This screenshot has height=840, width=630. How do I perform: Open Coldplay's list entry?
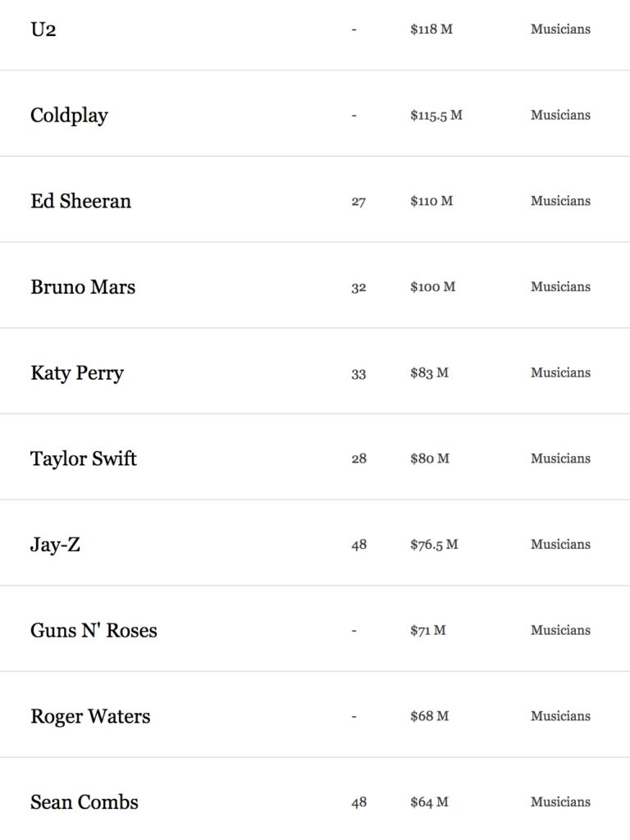69,116
